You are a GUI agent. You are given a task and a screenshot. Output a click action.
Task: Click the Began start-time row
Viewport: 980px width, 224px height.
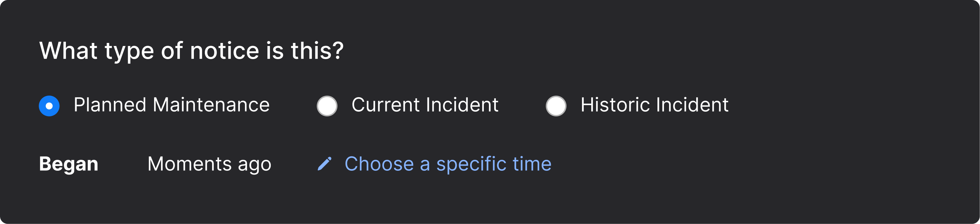tap(69, 164)
